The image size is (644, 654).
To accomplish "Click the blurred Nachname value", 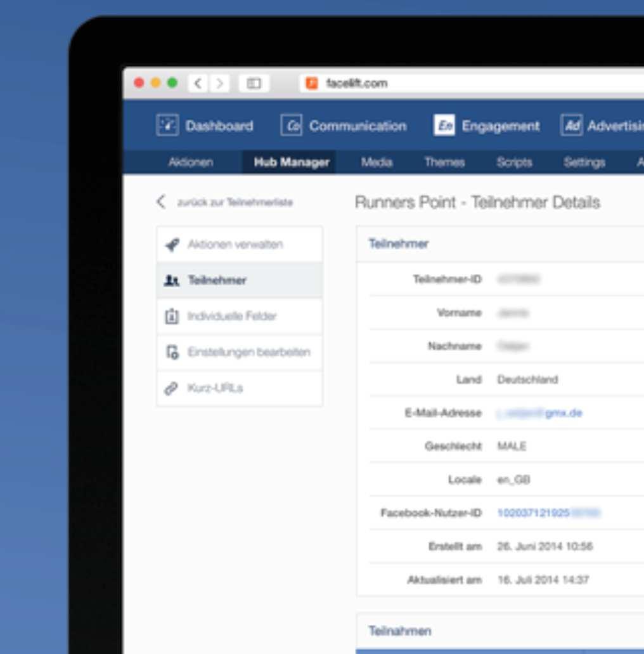I will click(x=513, y=346).
